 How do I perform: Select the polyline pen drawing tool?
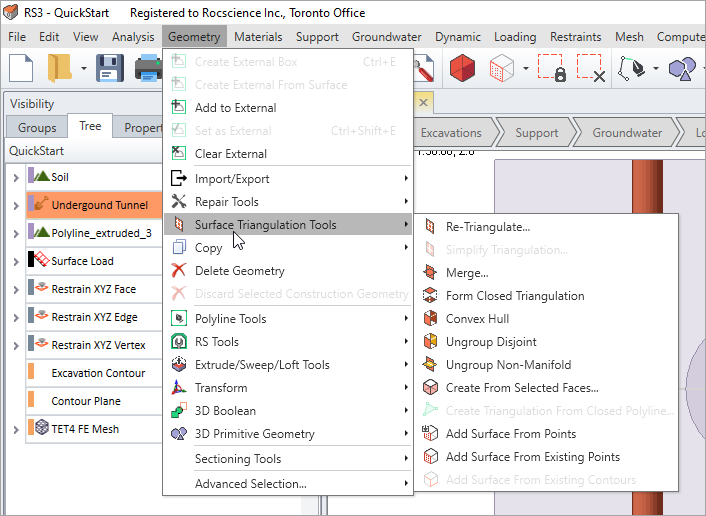click(x=631, y=68)
